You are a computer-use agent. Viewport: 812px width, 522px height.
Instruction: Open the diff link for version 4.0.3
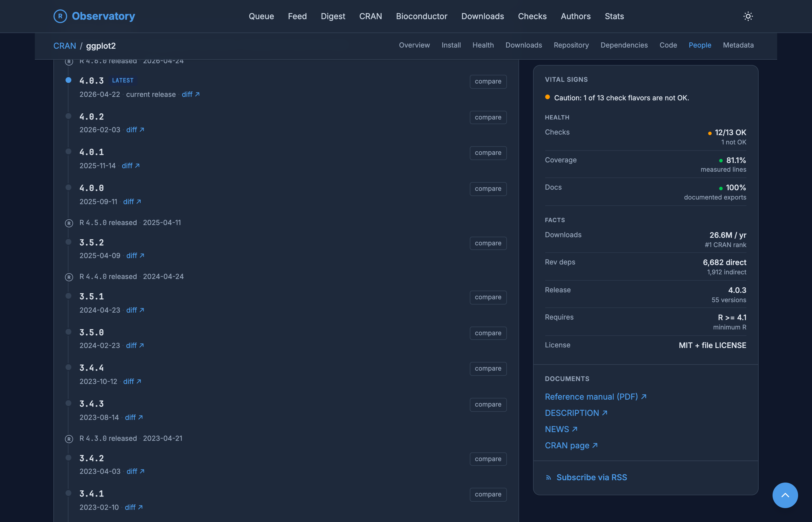coord(191,94)
